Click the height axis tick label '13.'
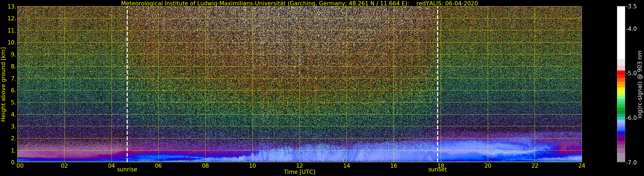This screenshot has height=176, width=644. (x=12, y=6)
